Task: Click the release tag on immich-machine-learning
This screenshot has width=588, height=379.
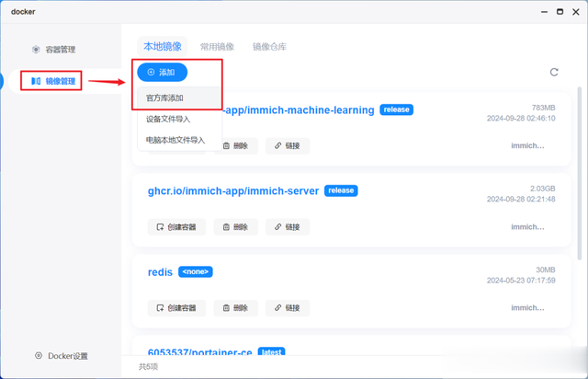Action: (x=396, y=109)
